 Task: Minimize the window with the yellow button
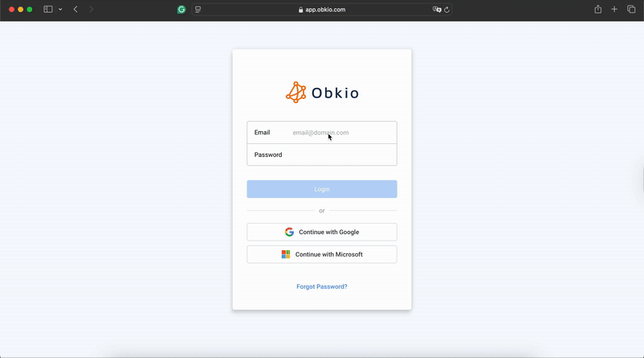[21, 9]
